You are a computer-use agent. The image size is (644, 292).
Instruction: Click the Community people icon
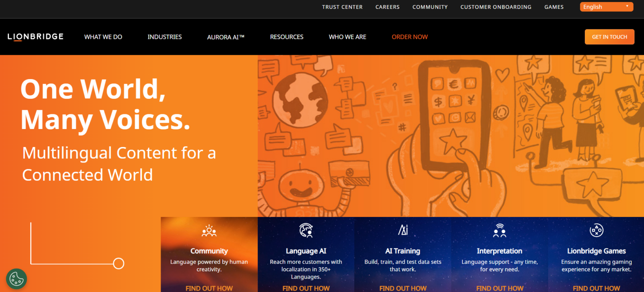[209, 231]
